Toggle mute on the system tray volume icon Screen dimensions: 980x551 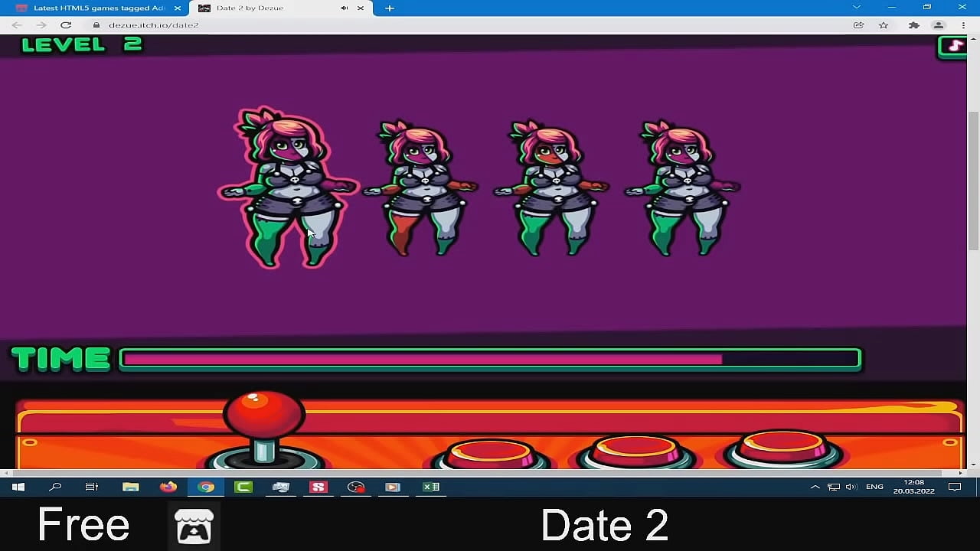(x=851, y=487)
